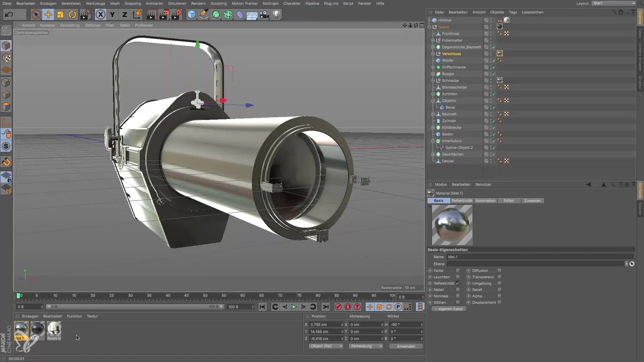Expand the Folienhalter object tree
Image resolution: width=644 pixels, height=362 pixels.
433,40
